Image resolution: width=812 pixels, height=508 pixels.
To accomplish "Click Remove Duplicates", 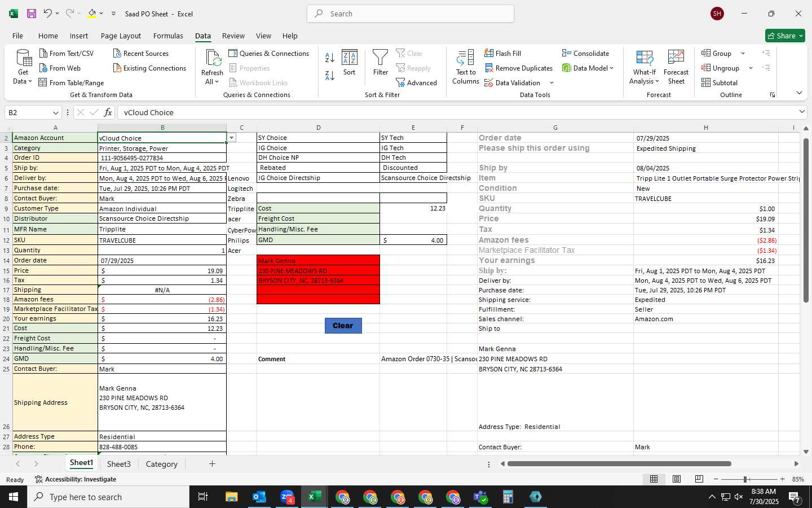I will click(x=518, y=68).
